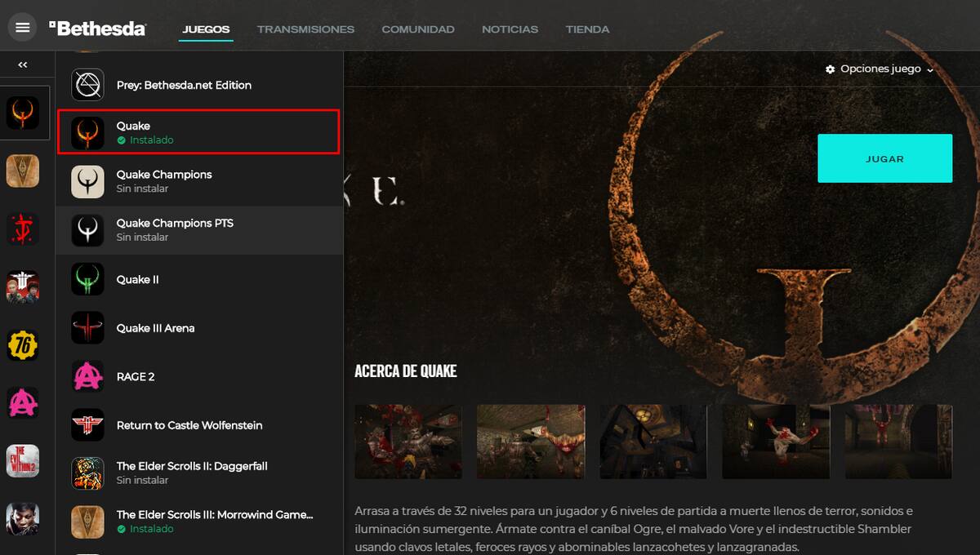Select Quake II title text
Screen dimensions: 980x555
point(138,279)
